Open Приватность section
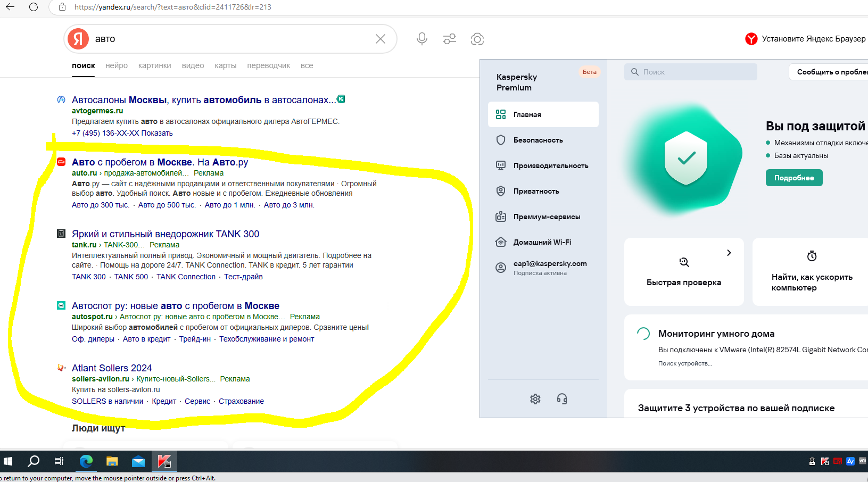The height and width of the screenshot is (482, 868). pos(543,191)
